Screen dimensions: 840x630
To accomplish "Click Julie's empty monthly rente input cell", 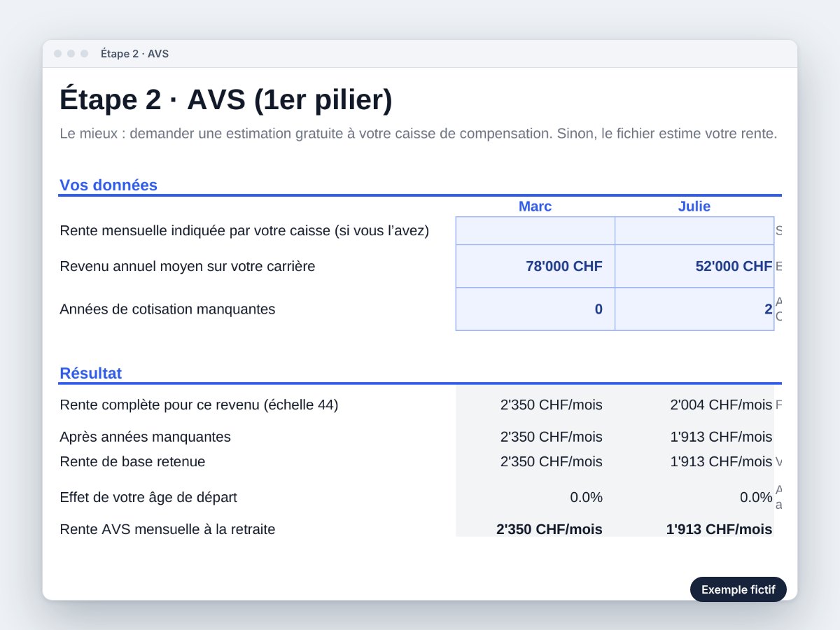I will (x=694, y=230).
